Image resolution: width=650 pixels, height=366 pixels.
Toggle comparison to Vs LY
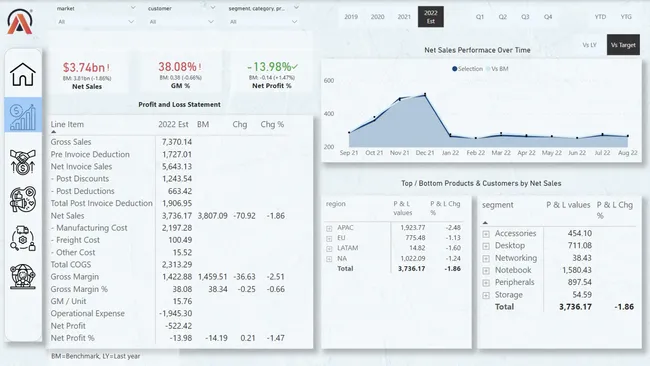(589, 45)
